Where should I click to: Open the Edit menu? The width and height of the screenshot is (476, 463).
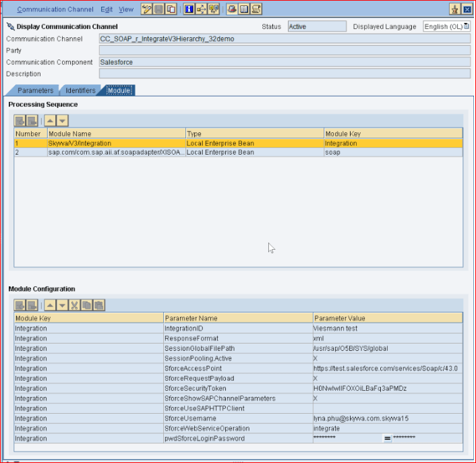click(107, 9)
